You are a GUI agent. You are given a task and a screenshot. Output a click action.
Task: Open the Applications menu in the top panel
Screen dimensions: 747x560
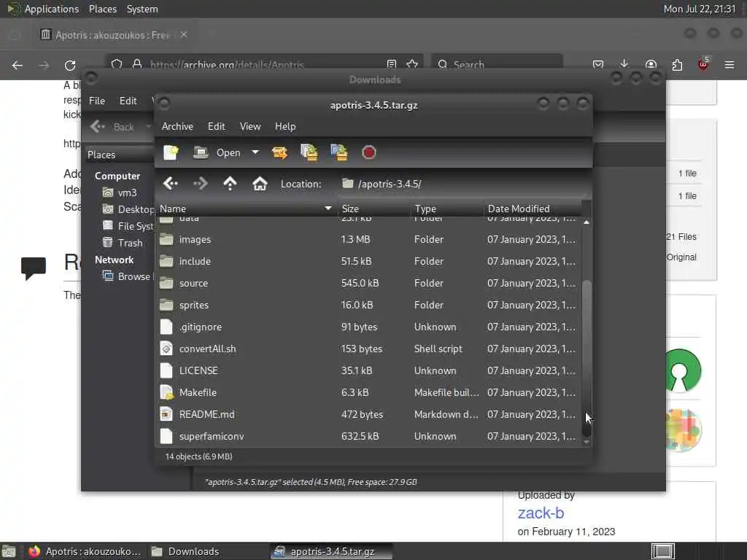52,9
